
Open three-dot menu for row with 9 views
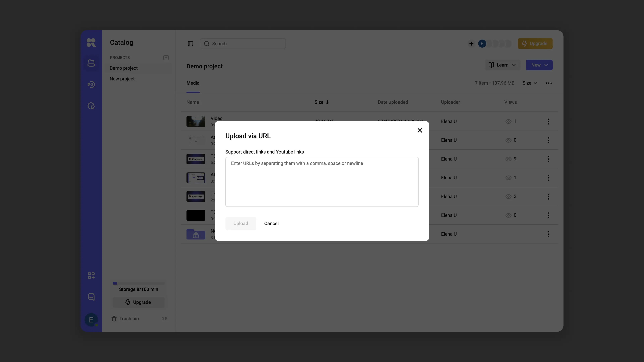pyautogui.click(x=549, y=159)
